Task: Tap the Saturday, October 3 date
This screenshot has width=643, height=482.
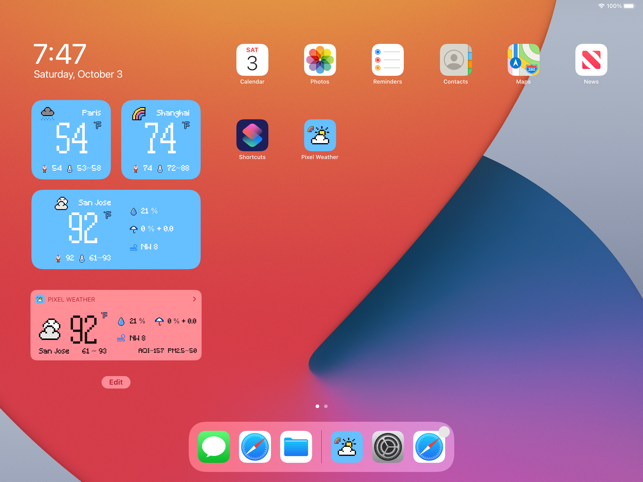Action: click(78, 74)
